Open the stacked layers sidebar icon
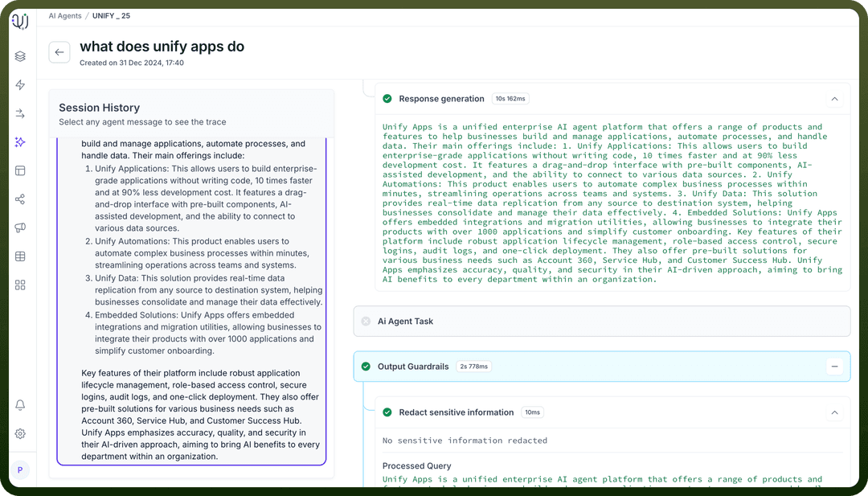 pos(20,56)
